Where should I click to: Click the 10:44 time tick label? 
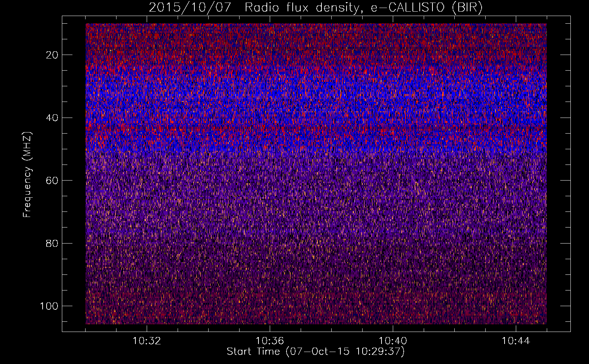pos(516,341)
